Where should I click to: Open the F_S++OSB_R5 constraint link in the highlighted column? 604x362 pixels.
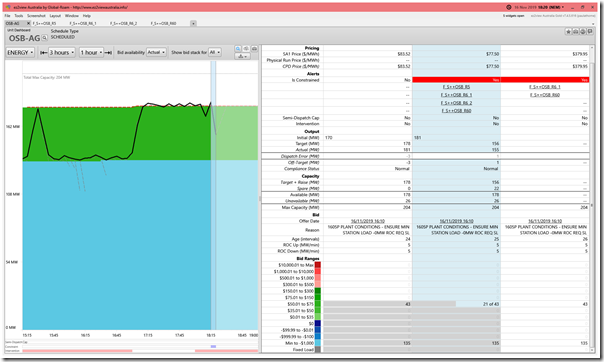(456, 87)
